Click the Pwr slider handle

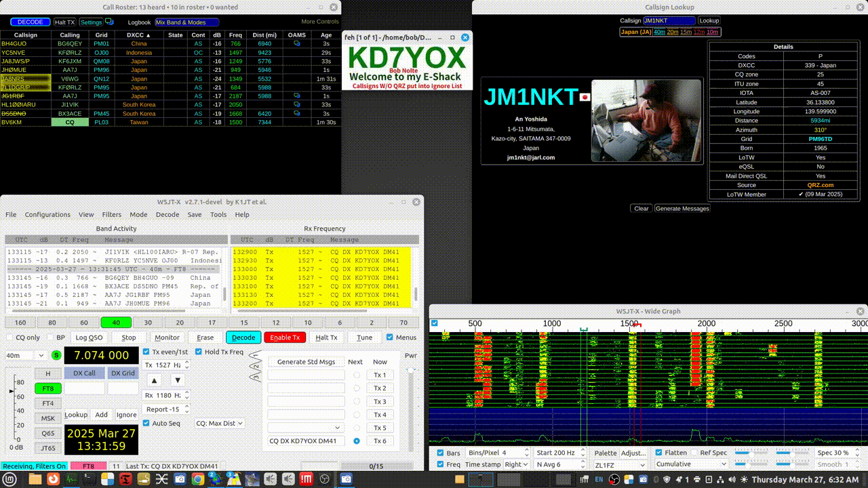tap(410, 370)
